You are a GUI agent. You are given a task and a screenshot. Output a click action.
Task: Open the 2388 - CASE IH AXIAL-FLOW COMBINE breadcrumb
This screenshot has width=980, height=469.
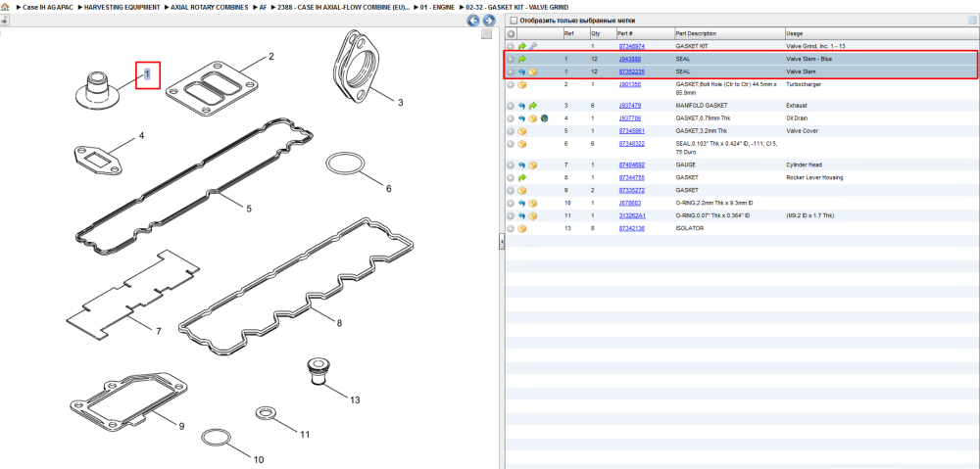coord(344,8)
